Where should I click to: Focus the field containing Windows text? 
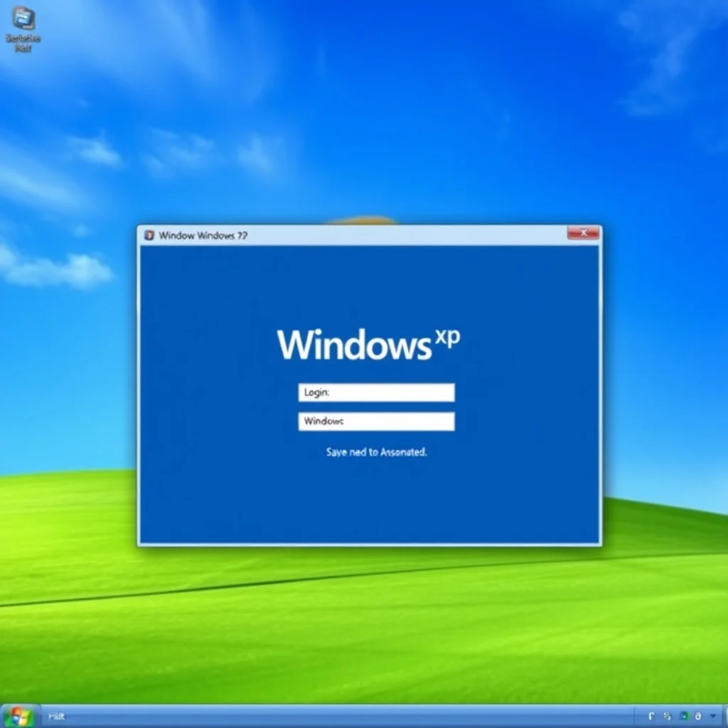tap(377, 422)
